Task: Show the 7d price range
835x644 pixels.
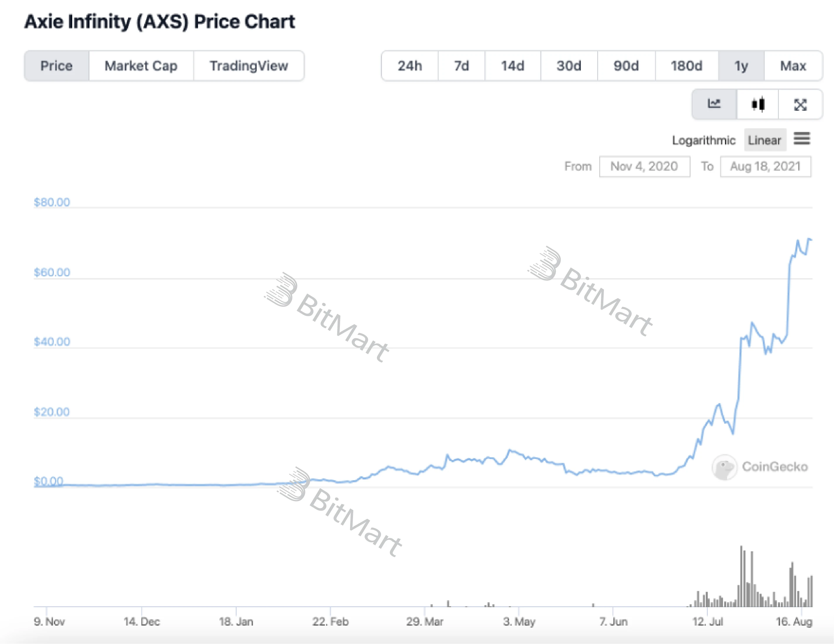Action: click(x=461, y=66)
